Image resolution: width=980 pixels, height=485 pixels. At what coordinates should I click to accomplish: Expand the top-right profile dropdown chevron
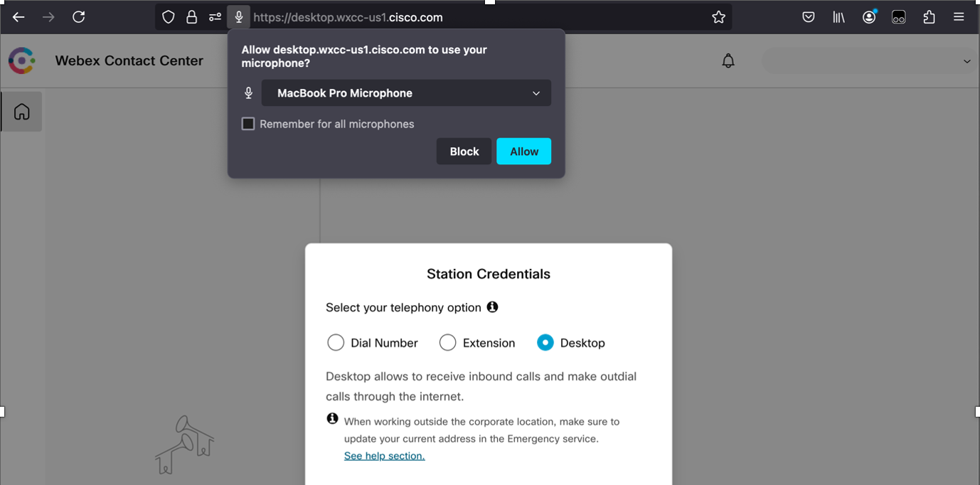966,61
